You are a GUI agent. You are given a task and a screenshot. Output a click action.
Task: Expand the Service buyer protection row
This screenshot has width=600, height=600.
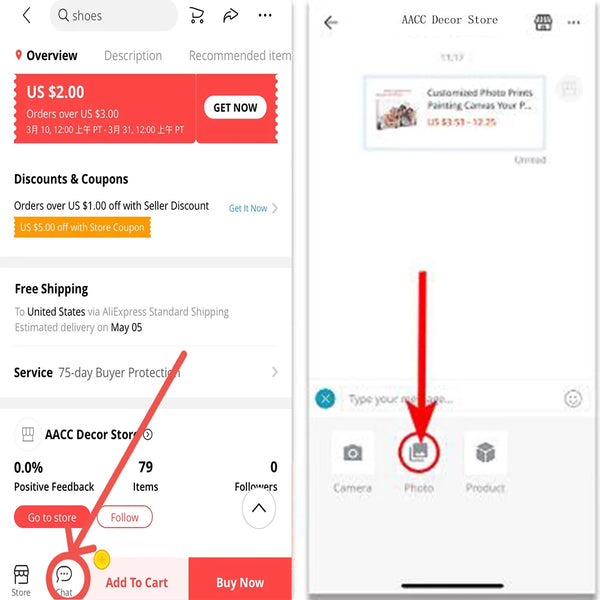click(x=146, y=372)
